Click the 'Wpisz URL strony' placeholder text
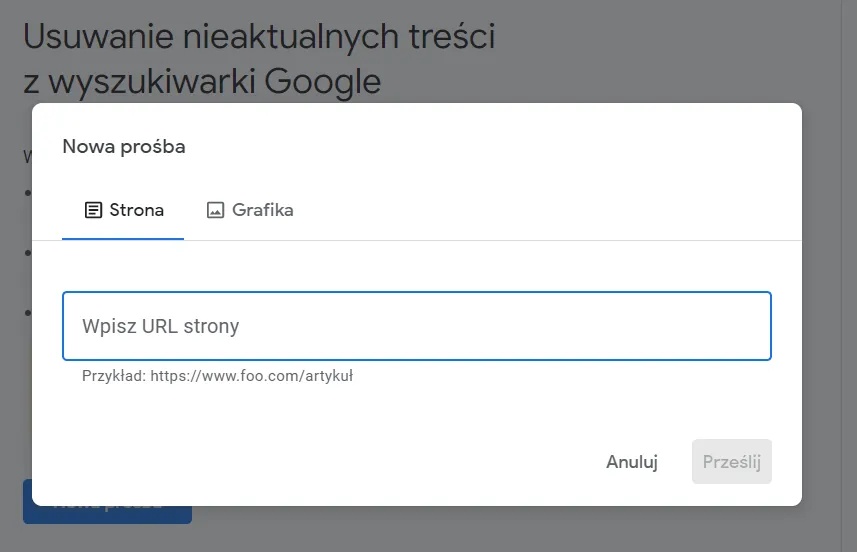Image resolution: width=857 pixels, height=552 pixels. [x=161, y=326]
